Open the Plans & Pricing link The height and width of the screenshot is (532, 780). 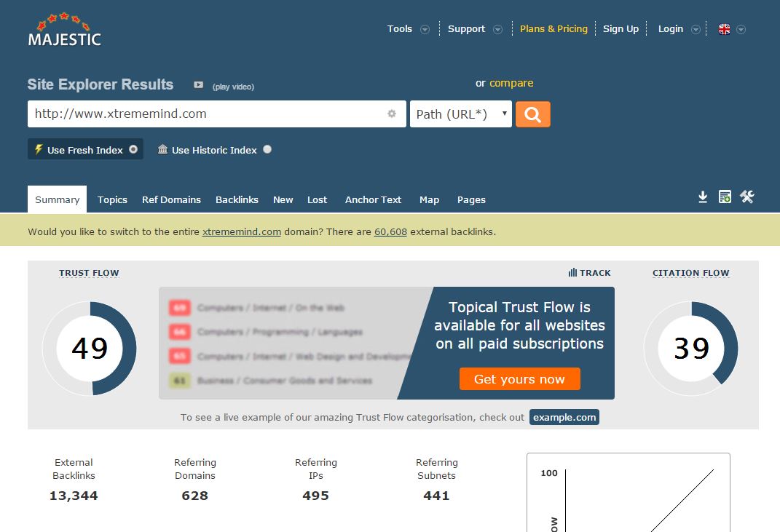pyautogui.click(x=554, y=29)
